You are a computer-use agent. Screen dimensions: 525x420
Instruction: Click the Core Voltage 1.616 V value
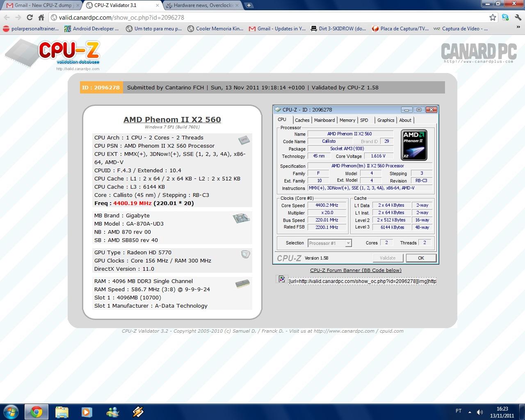click(x=378, y=156)
